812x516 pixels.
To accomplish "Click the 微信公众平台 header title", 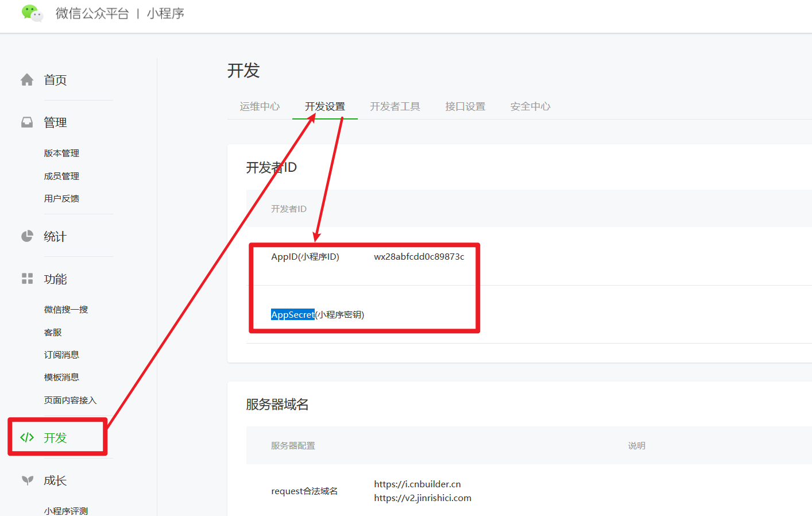I will [x=92, y=13].
